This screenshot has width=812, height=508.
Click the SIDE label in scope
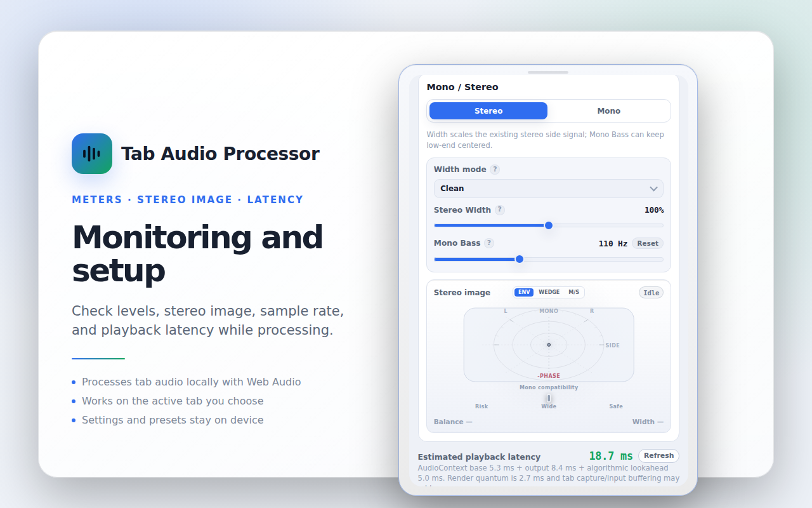612,345
